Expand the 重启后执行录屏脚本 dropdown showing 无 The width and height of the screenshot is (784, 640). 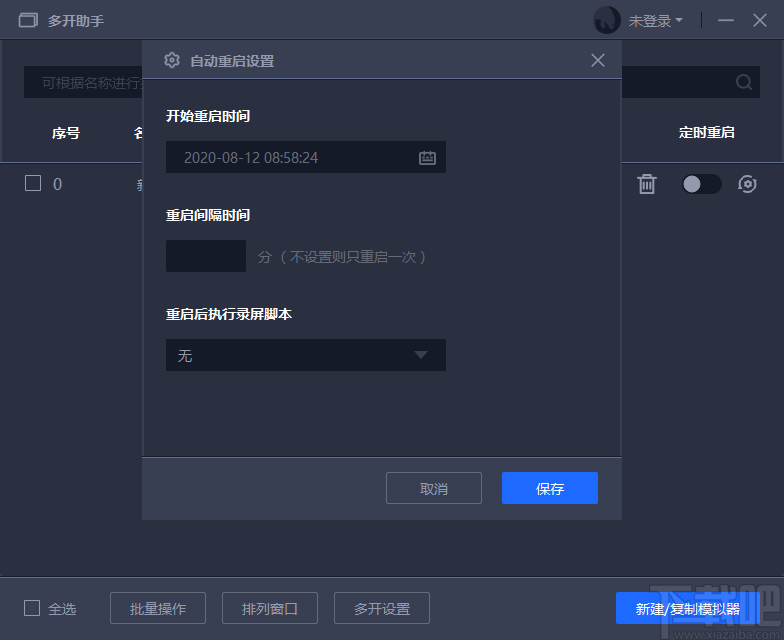306,355
